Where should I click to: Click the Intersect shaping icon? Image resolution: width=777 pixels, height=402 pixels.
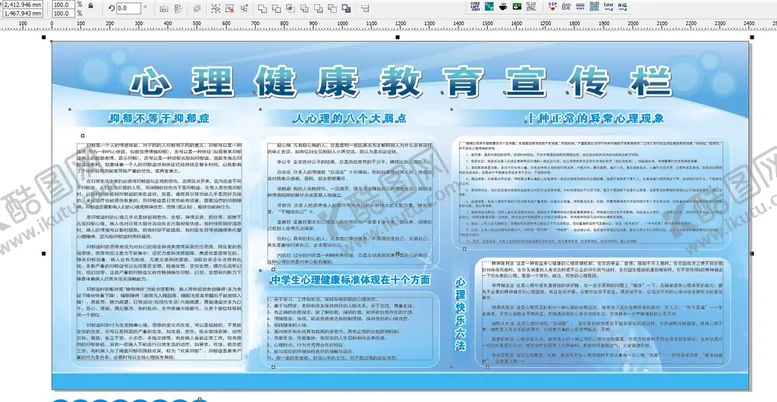290,8
